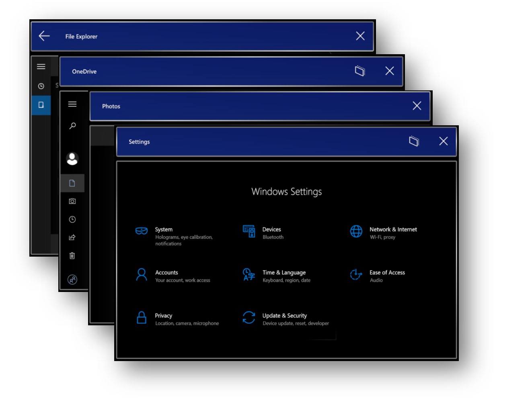Select the Files page icon in OneDrive
This screenshot has height=398, width=532.
click(72, 183)
